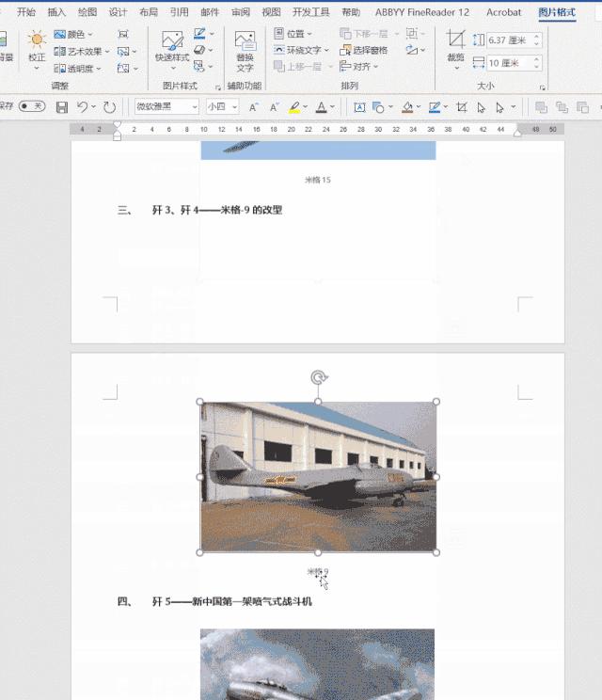
Task: Switch to the 插入 tab
Action: (56, 12)
